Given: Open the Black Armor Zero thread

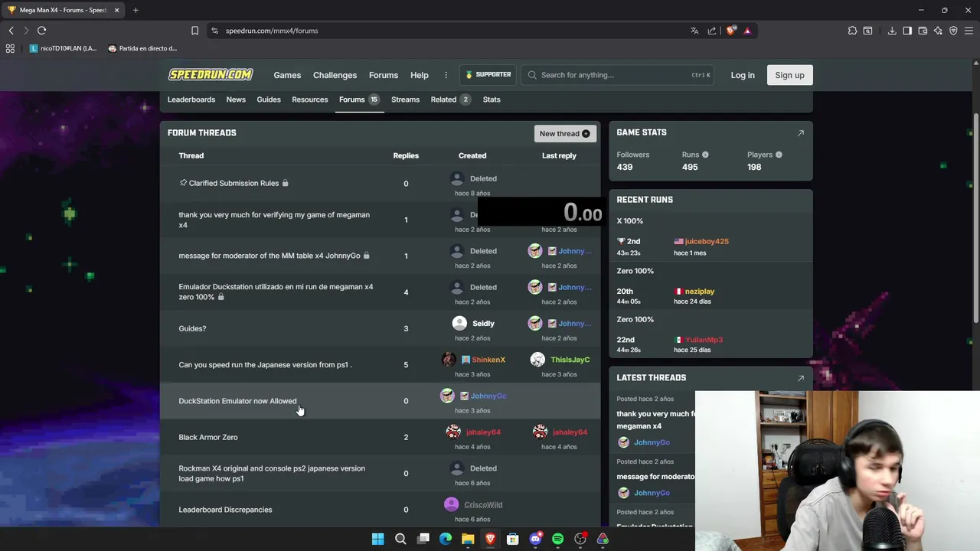Looking at the screenshot, I should 208,437.
